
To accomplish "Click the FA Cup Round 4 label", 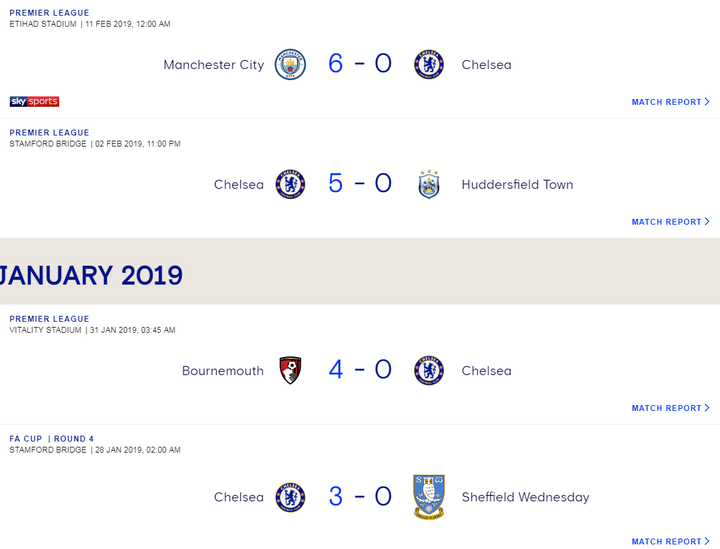I will coord(51,439).
